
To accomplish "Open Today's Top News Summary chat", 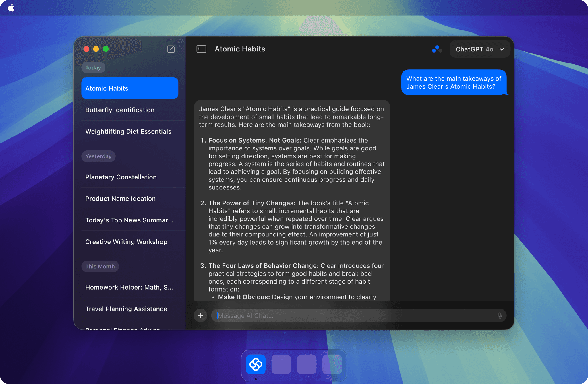I will (129, 220).
